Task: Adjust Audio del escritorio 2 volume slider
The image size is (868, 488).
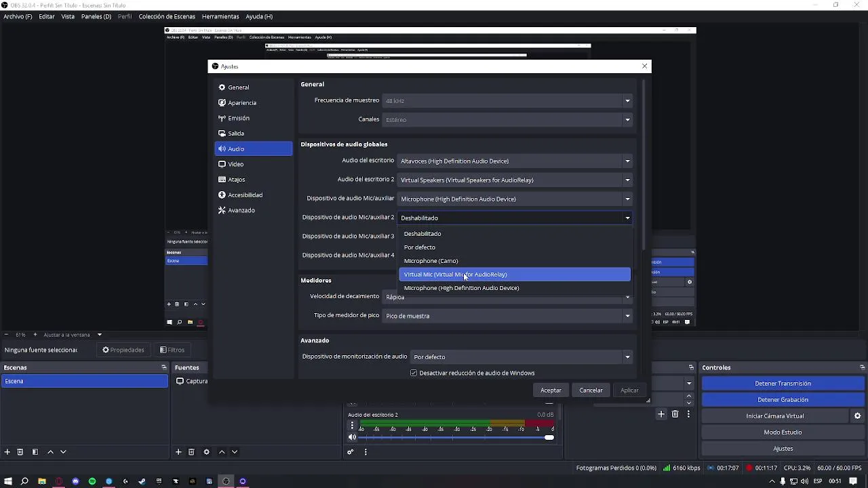Action: (x=457, y=438)
